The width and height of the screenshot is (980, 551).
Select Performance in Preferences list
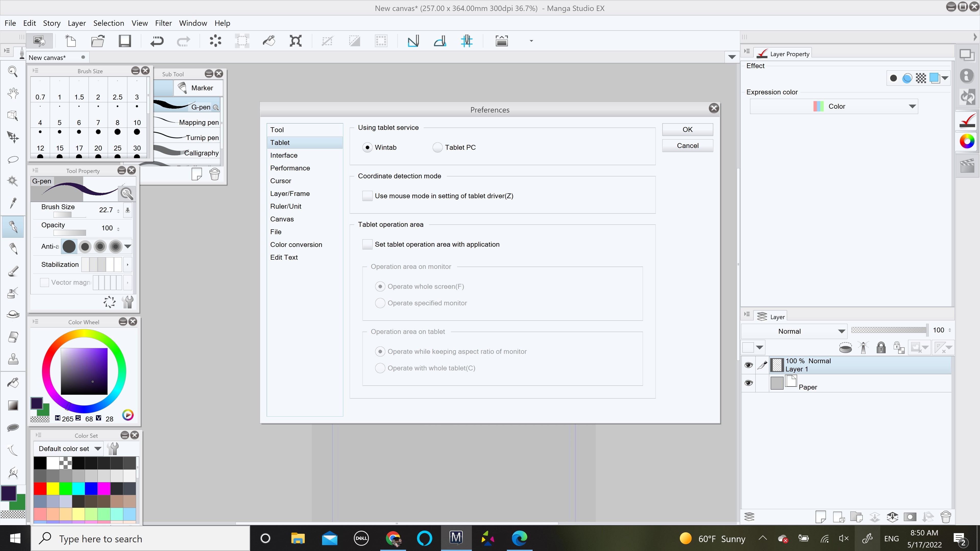(x=290, y=168)
